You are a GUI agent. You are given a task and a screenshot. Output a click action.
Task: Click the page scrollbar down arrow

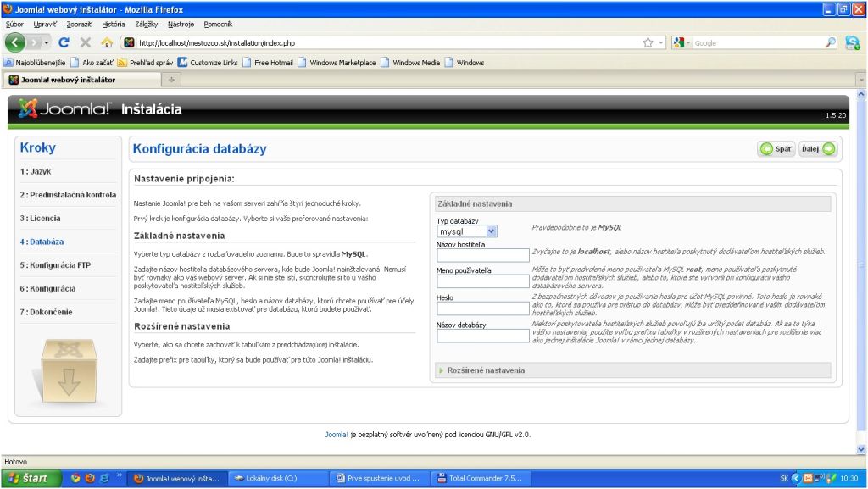coord(861,449)
